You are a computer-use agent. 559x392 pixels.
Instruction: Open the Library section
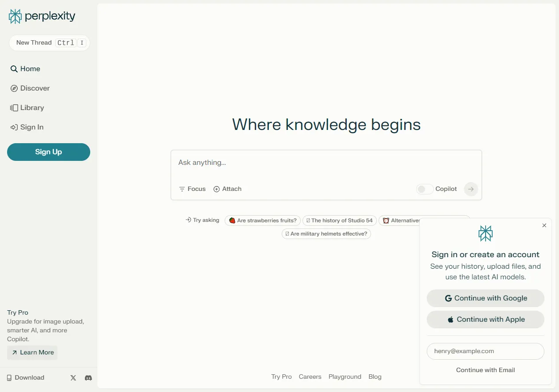(x=27, y=108)
